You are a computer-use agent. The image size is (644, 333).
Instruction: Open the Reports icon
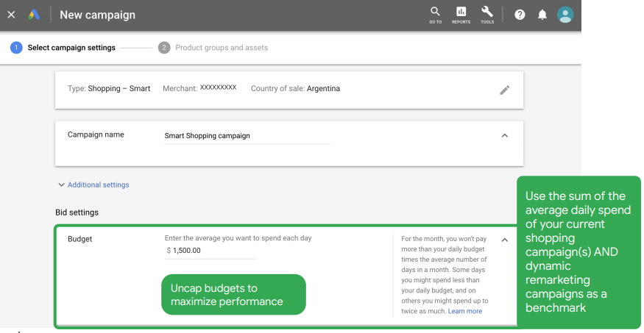pyautogui.click(x=461, y=15)
